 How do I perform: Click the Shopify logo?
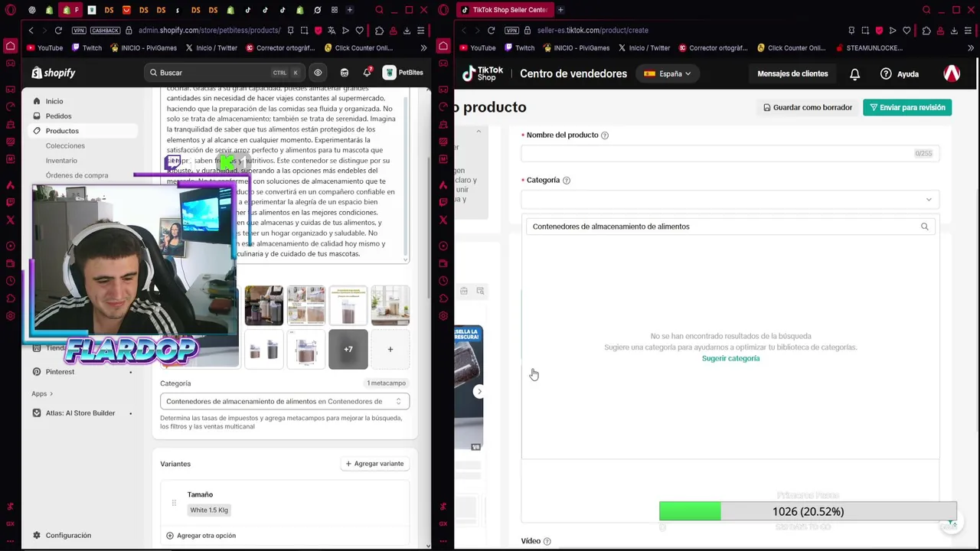54,73
